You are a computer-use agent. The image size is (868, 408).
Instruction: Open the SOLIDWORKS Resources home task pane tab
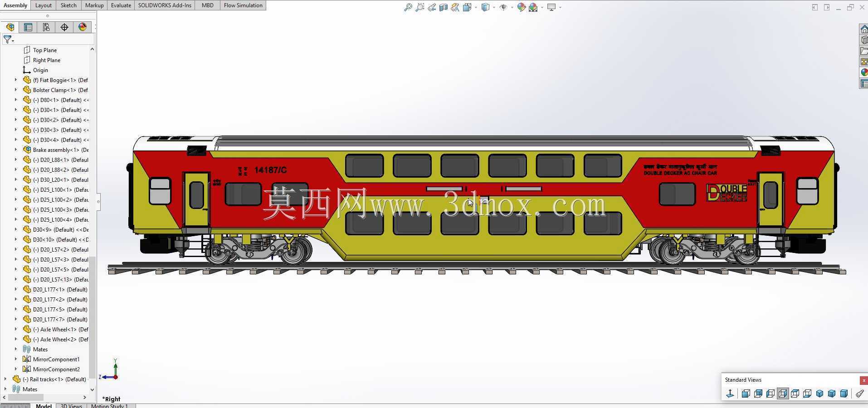tap(864, 29)
